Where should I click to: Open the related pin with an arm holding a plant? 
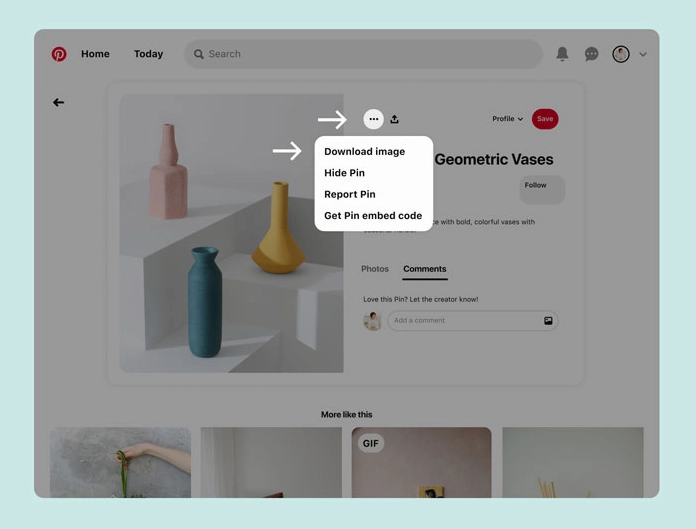coord(120,462)
